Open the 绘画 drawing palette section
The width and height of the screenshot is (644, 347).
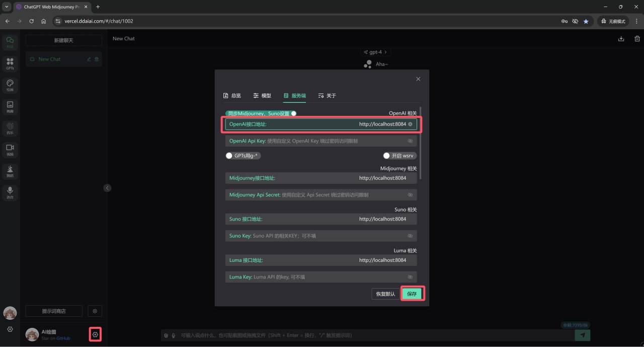[10, 85]
